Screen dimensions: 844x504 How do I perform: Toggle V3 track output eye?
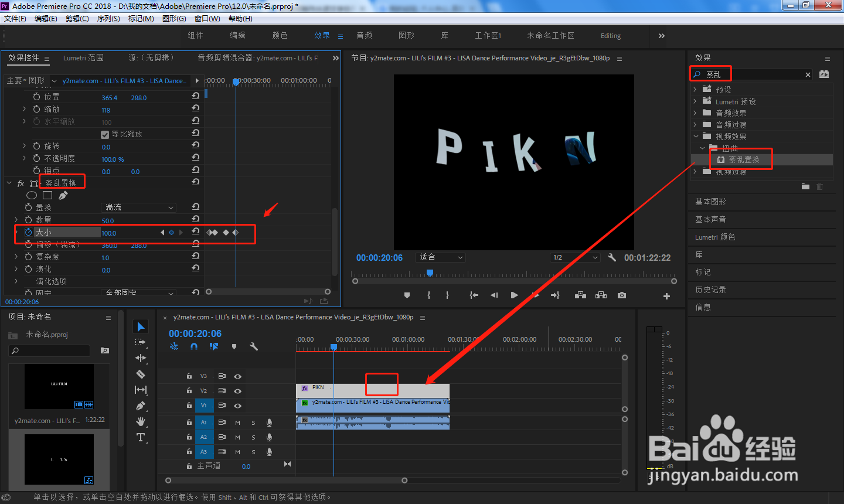[237, 376]
